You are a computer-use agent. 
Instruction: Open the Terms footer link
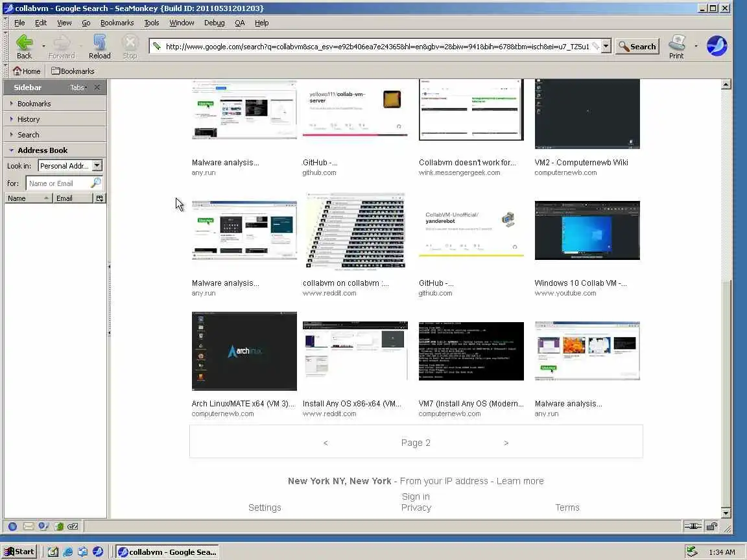point(567,507)
